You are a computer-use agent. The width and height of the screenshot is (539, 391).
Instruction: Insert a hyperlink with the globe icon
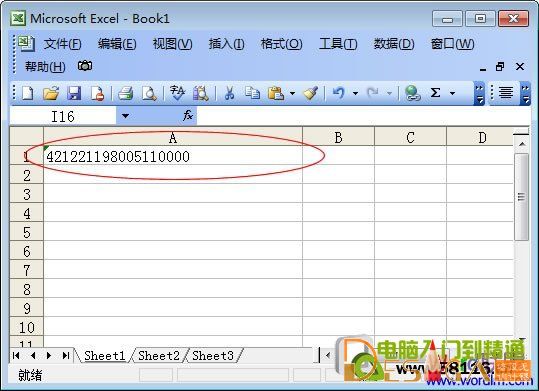412,93
